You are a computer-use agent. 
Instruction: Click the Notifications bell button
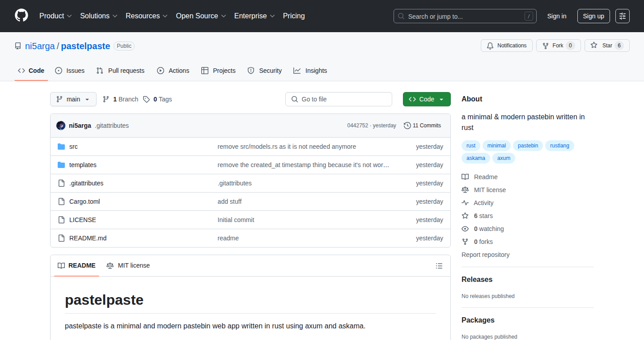pyautogui.click(x=507, y=46)
